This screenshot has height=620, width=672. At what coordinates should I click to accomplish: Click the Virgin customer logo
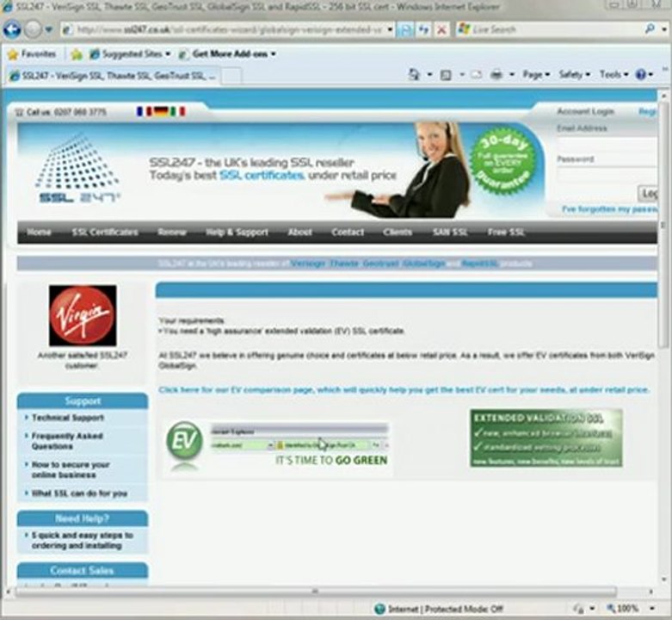83,315
